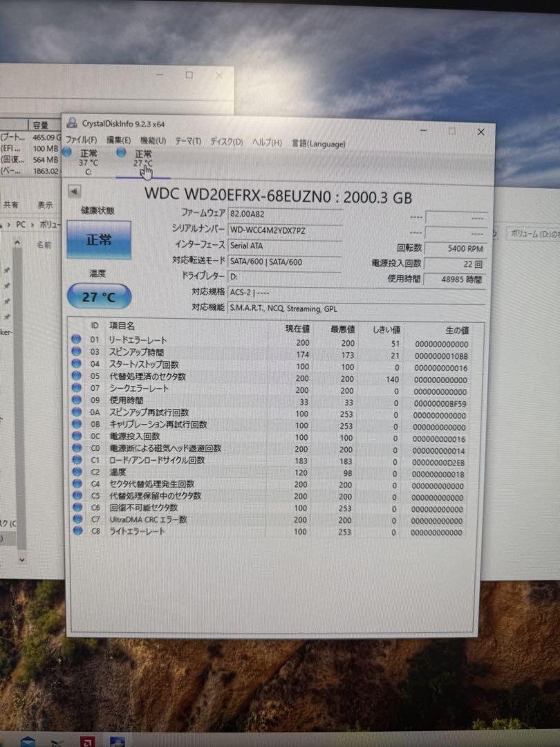Click the serial number field WD-WCC4M2YDX7PZ
The height and width of the screenshot is (747, 560).
[285, 230]
